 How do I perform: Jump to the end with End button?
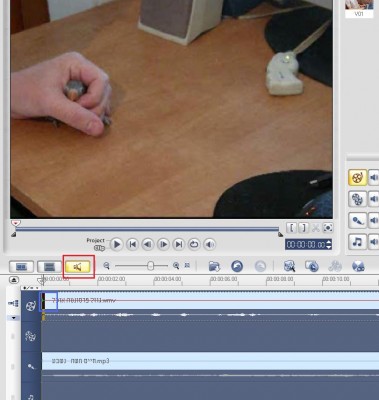click(x=179, y=244)
